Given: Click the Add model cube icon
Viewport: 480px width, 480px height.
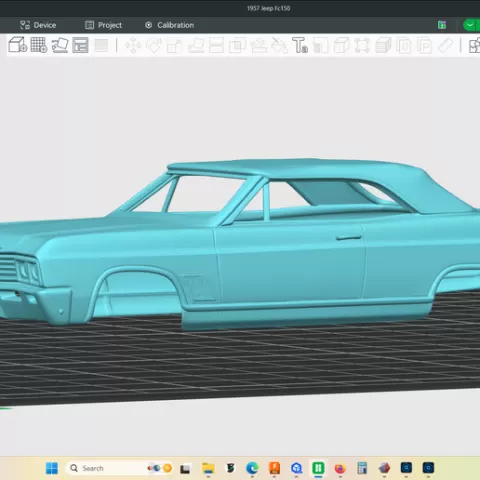Looking at the screenshot, I should [17, 45].
